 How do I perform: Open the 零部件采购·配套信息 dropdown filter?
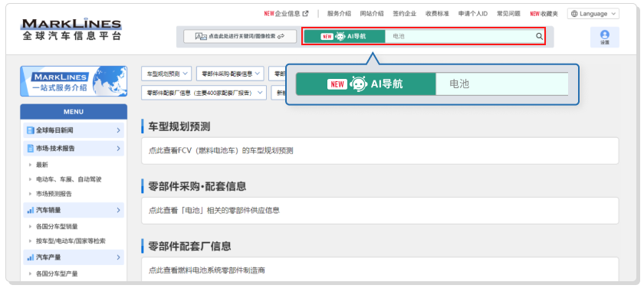coord(230,74)
